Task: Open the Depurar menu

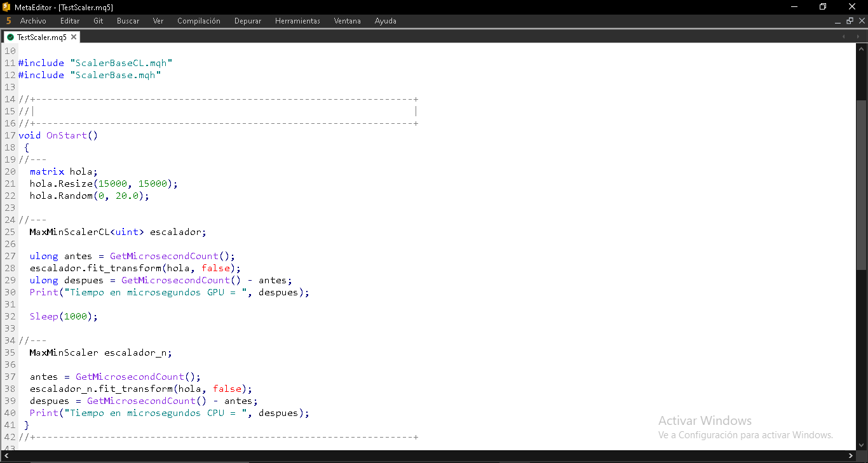Action: 247,21
